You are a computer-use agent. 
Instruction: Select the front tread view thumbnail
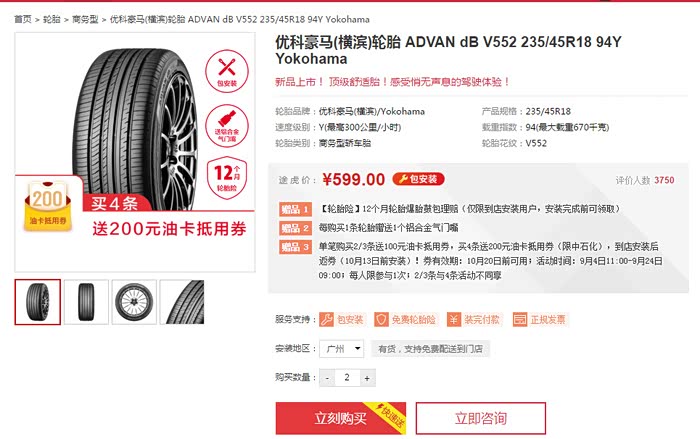coord(86,302)
